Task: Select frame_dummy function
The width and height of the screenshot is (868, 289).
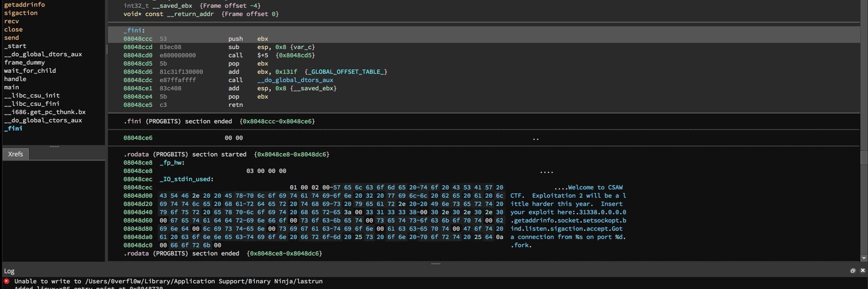Action: point(24,62)
